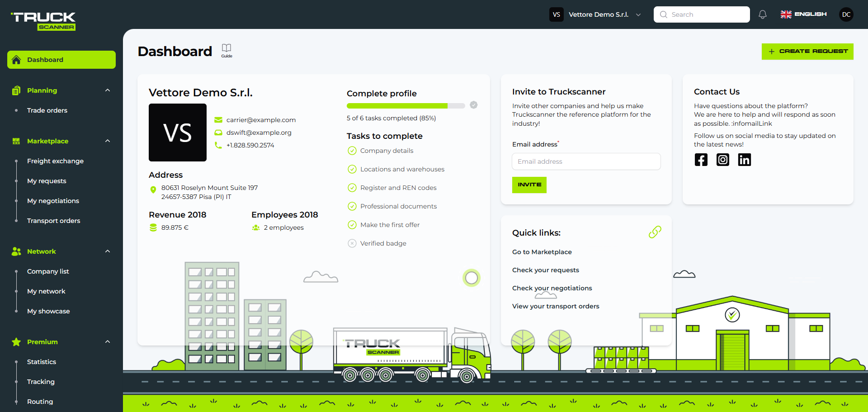Image resolution: width=868 pixels, height=412 pixels.
Task: Open Truckscanner's Instagram icon
Action: 723,160
